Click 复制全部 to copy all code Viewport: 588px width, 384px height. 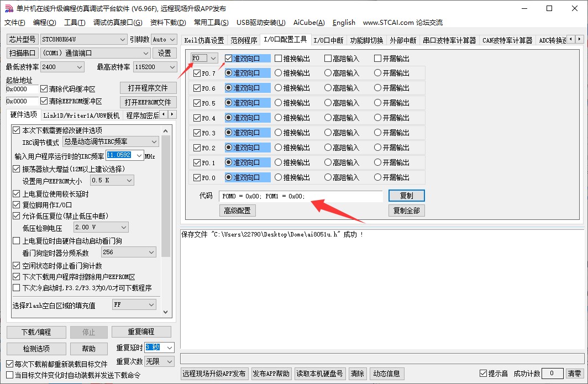pos(406,210)
